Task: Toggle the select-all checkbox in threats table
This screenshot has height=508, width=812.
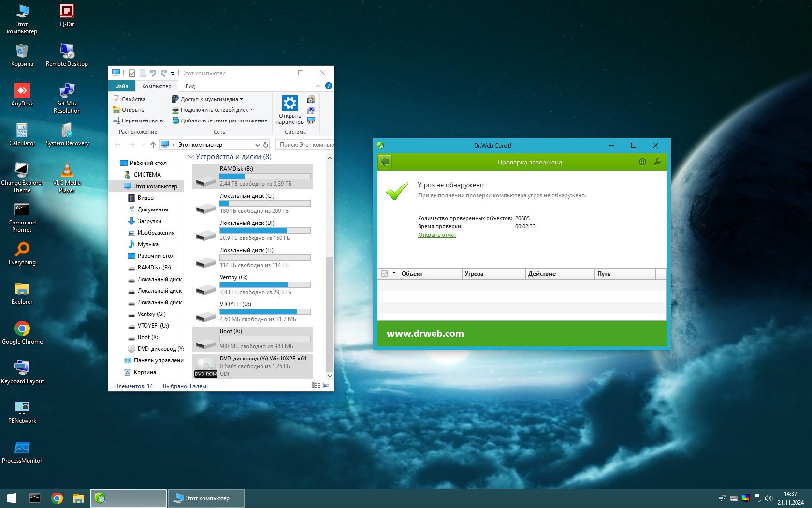Action: coord(385,274)
